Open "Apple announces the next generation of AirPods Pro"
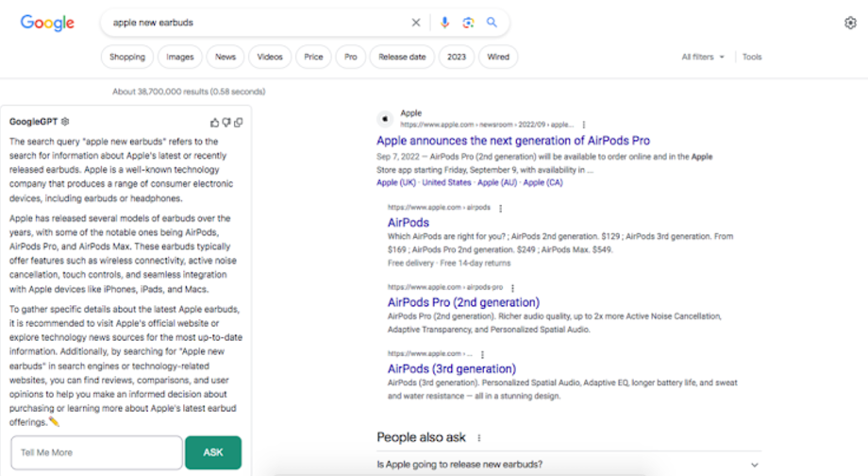Viewport: 868px width, 476px height. [513, 141]
